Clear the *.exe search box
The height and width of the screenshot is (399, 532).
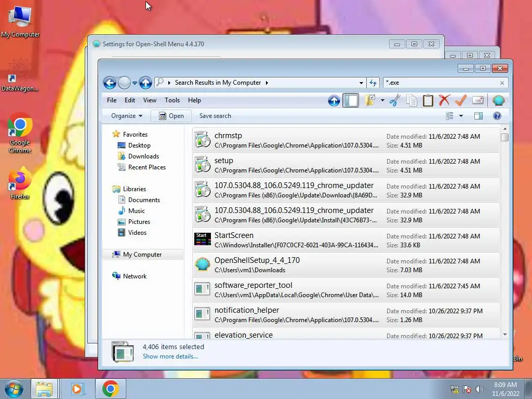click(x=502, y=83)
